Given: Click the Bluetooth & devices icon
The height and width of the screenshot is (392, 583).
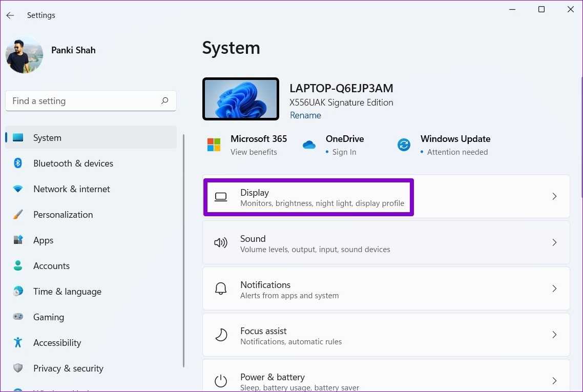Looking at the screenshot, I should click(x=18, y=163).
